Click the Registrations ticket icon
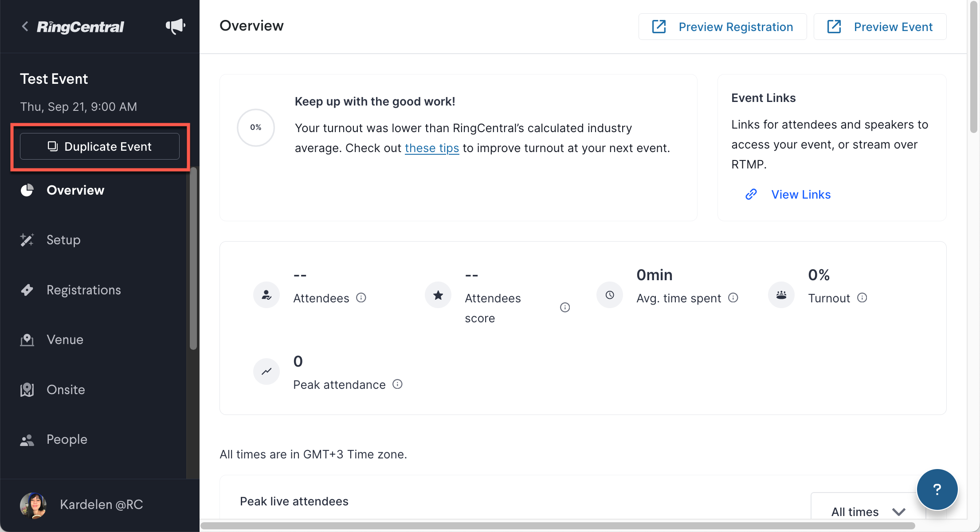Viewport: 980px width, 532px height. point(27,290)
